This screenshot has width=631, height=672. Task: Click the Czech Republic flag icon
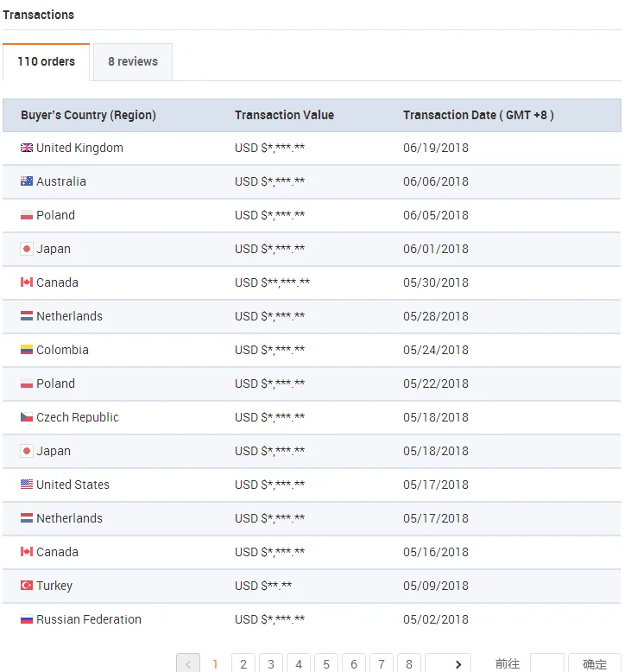coord(27,417)
